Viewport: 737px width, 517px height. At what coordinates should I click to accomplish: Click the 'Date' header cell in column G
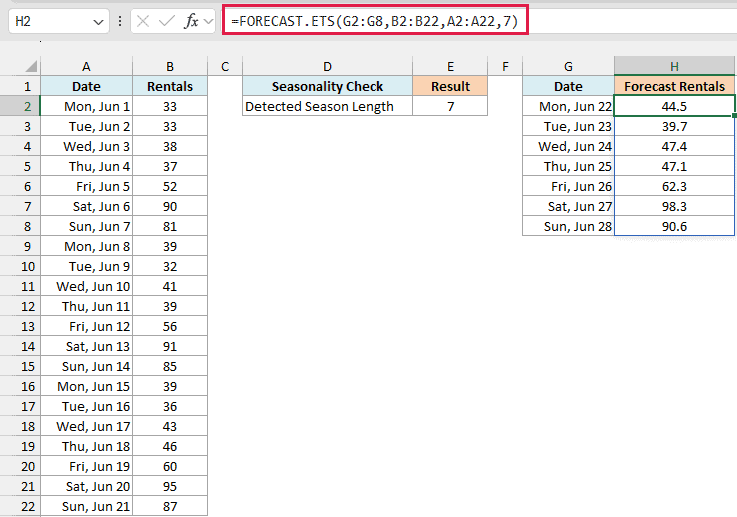click(568, 86)
